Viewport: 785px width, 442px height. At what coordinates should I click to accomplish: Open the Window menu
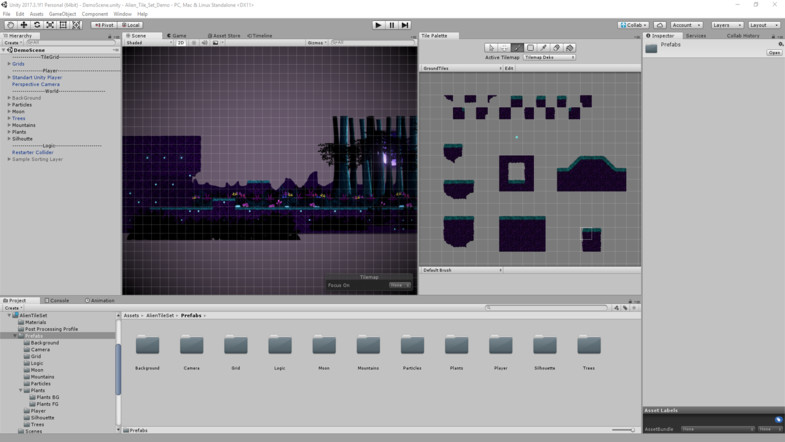(x=123, y=14)
